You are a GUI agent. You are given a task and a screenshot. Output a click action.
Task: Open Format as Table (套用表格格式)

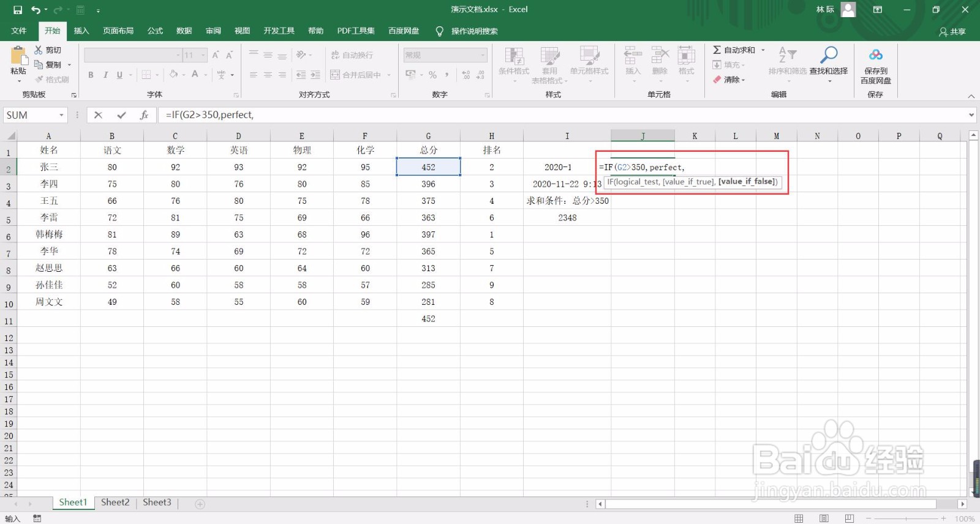point(549,64)
